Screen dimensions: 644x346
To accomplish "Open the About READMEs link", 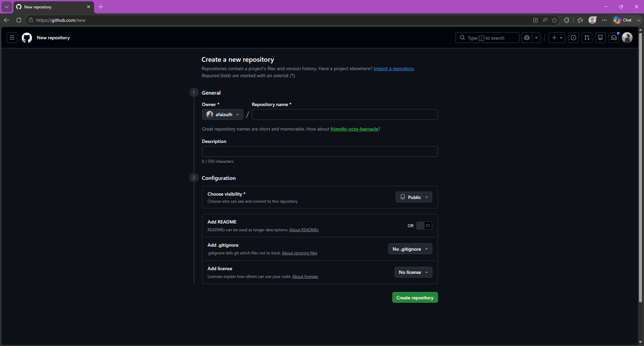I will tap(304, 230).
